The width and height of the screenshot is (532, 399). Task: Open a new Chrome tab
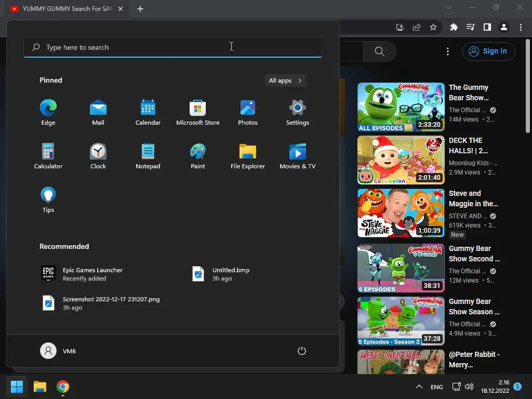click(140, 9)
